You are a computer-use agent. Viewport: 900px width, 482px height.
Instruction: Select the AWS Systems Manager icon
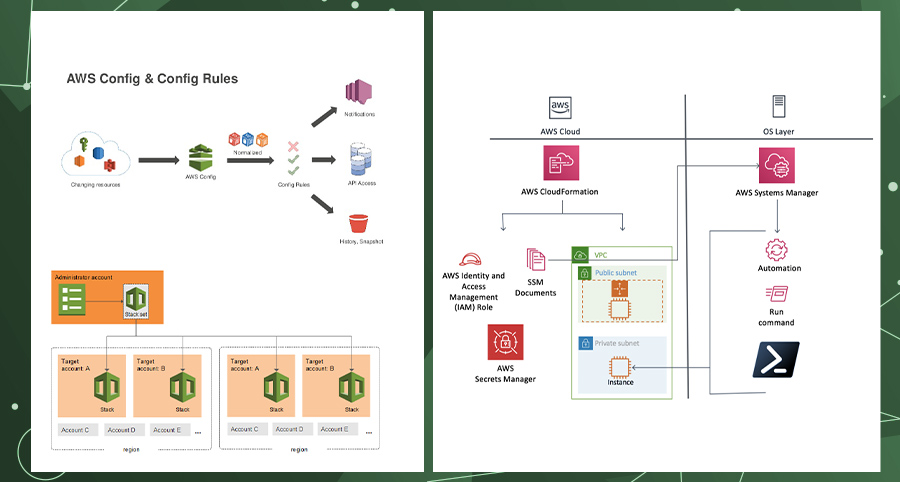point(776,164)
